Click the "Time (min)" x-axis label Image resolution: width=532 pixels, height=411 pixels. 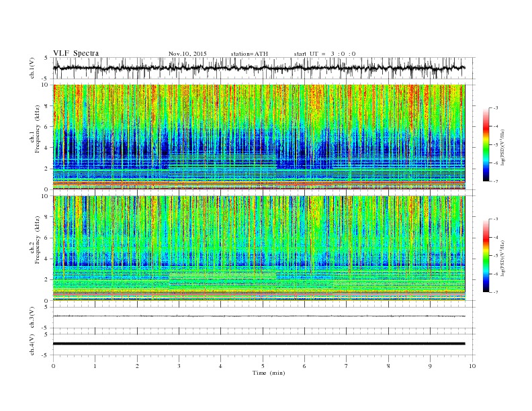tap(269, 373)
